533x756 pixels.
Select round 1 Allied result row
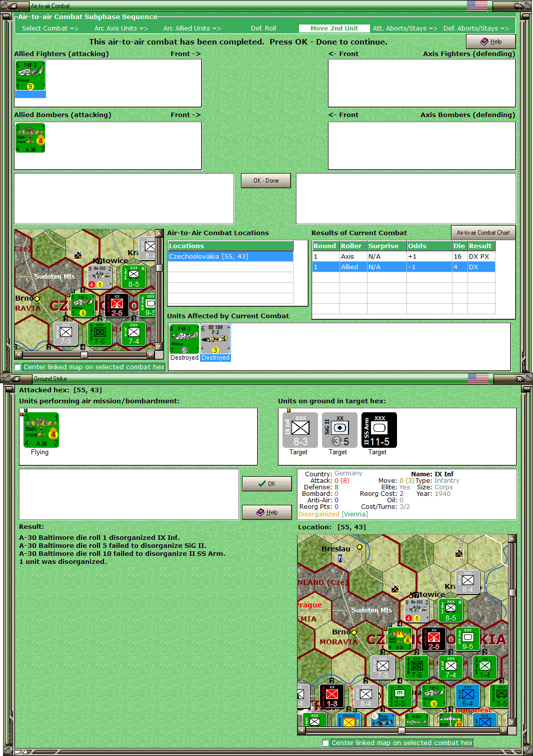point(403,267)
